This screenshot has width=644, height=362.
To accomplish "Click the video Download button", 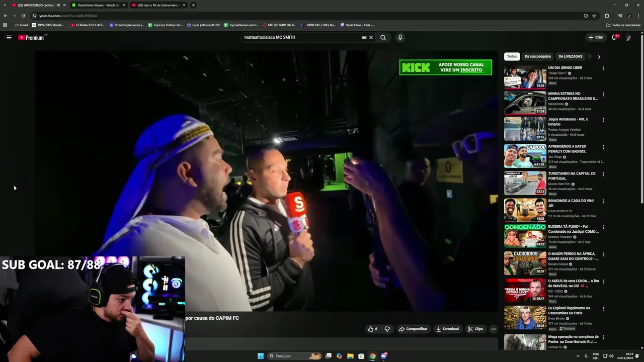I will tap(447, 329).
